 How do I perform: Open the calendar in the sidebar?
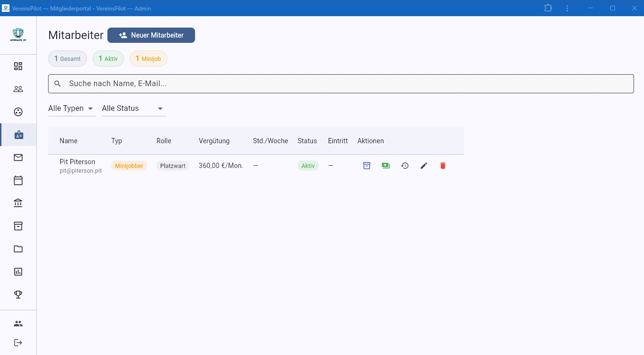(x=18, y=180)
